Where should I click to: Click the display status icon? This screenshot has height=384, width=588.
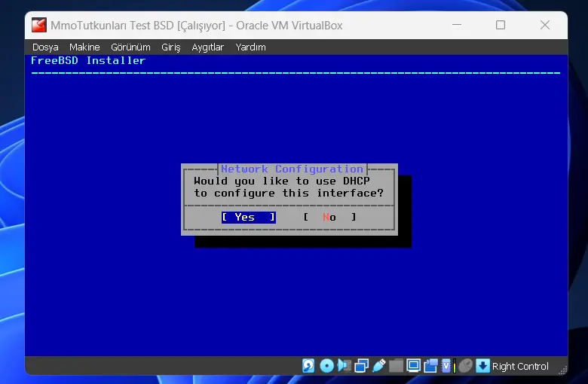click(x=413, y=366)
